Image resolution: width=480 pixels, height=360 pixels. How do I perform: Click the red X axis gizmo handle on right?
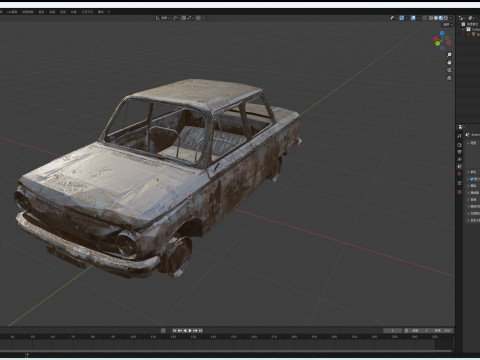pos(449,42)
